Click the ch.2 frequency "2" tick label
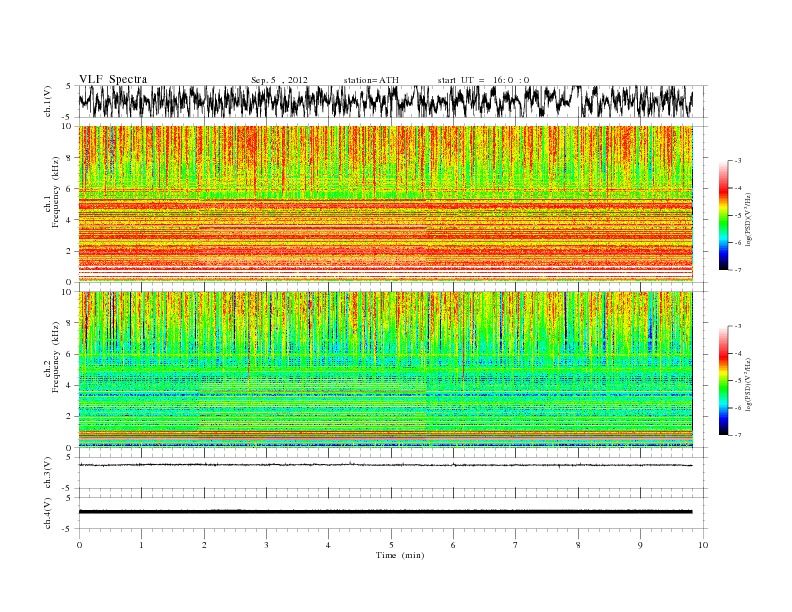Viewport: 792px width, 612px height. tap(70, 417)
